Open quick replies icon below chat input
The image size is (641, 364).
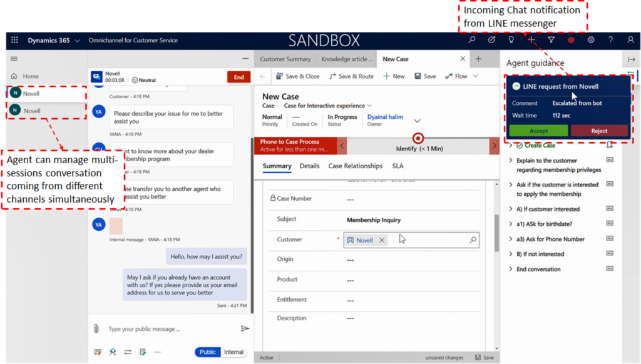coord(98,352)
